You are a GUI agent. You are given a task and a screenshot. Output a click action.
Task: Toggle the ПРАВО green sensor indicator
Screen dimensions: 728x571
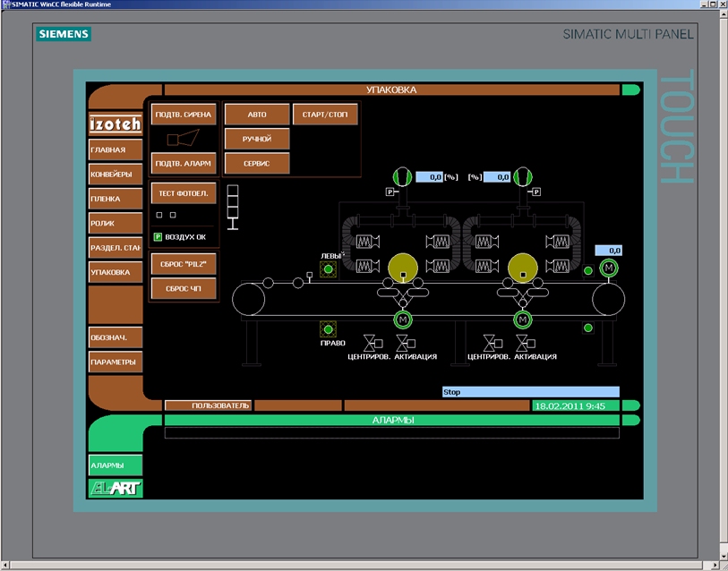click(x=328, y=329)
